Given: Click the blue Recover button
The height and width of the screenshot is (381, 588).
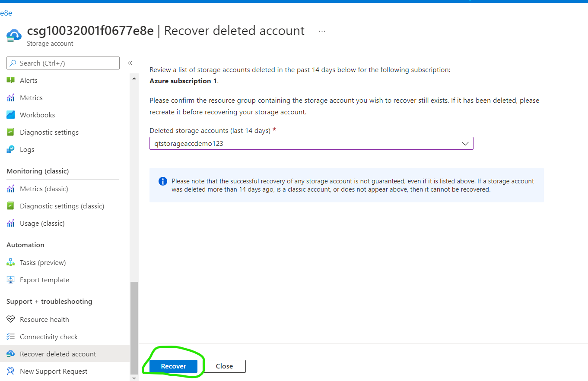Looking at the screenshot, I should point(173,366).
